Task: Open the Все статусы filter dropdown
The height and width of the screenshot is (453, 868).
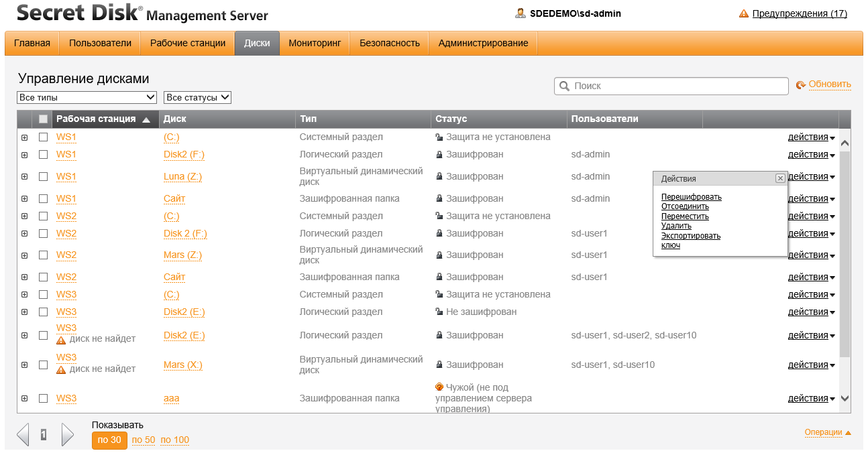Action: pos(197,98)
